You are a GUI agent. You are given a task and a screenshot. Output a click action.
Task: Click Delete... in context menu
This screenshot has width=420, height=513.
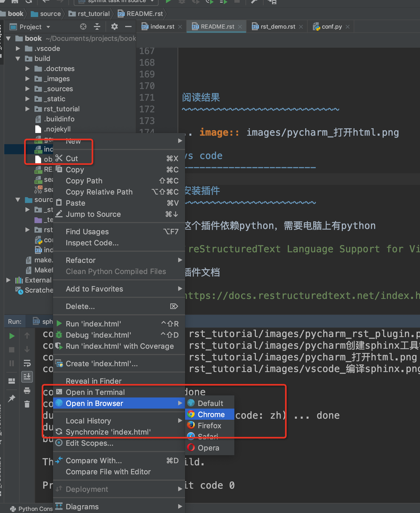point(119,306)
